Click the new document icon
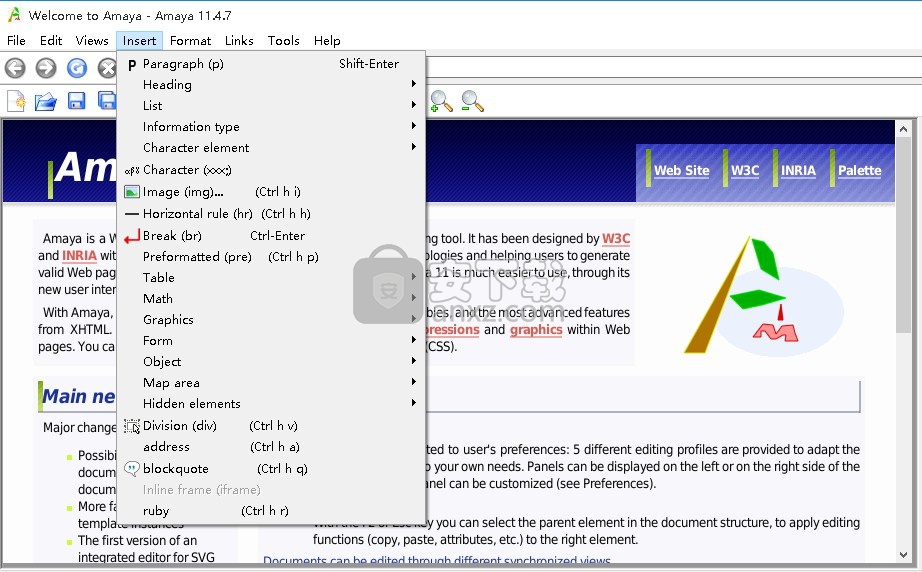This screenshot has width=922, height=572. coord(16,101)
